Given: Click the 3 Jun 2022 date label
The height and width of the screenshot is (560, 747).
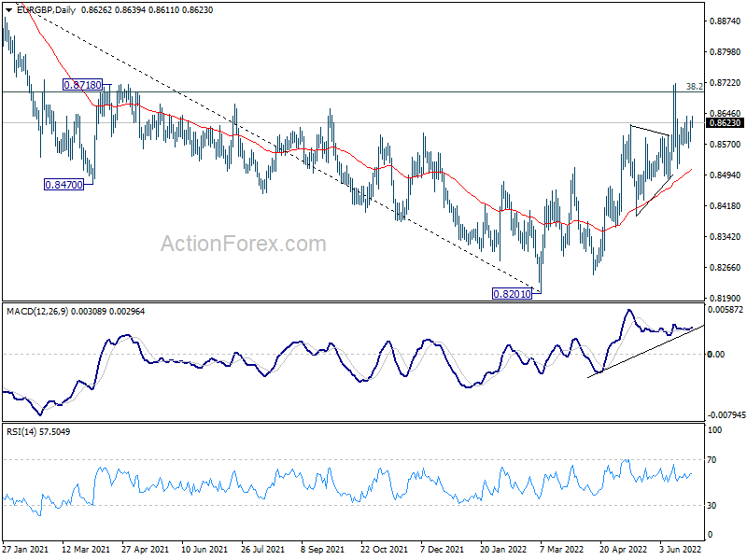Looking at the screenshot, I should [681, 550].
